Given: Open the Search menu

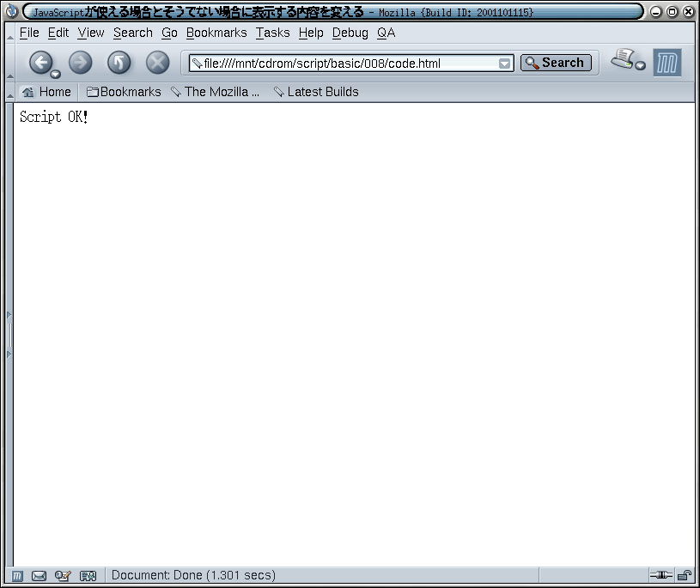Looking at the screenshot, I should [133, 33].
